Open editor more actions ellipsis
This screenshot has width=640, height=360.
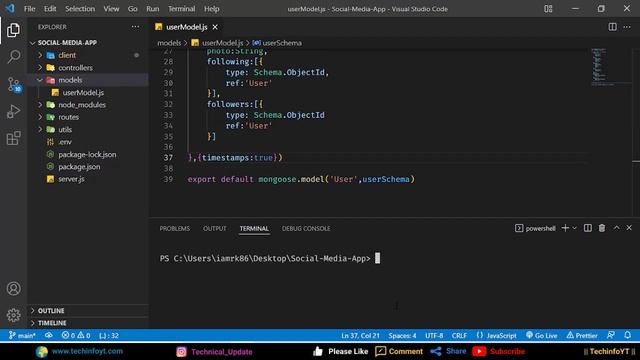click(627, 27)
